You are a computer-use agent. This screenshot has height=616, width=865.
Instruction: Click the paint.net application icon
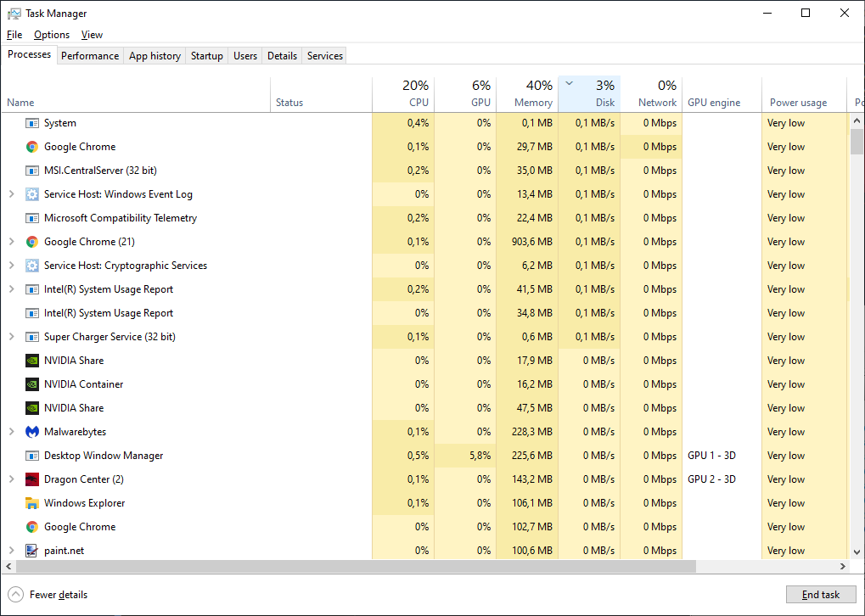point(32,551)
